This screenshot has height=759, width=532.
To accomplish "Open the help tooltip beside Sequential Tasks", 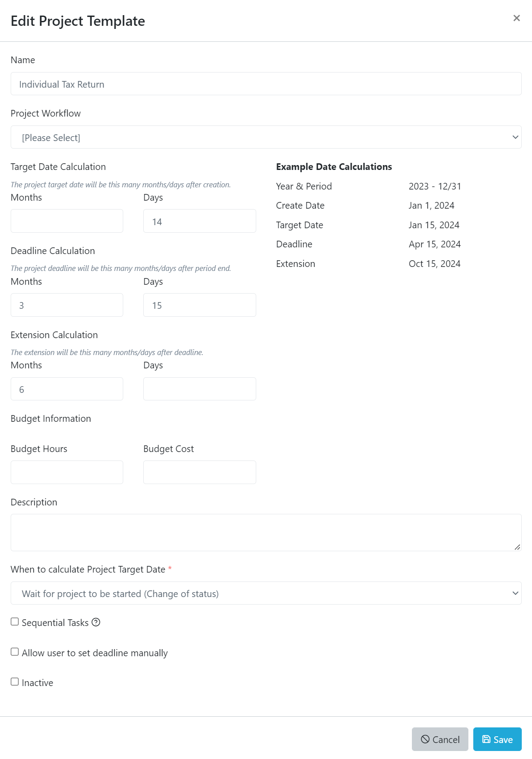I will pyautogui.click(x=97, y=622).
